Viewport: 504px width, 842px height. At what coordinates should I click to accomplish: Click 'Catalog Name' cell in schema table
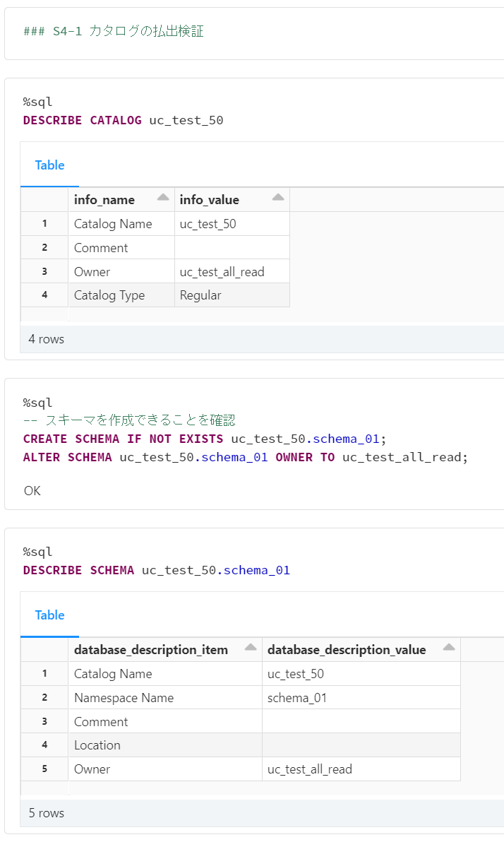pyautogui.click(x=165, y=674)
